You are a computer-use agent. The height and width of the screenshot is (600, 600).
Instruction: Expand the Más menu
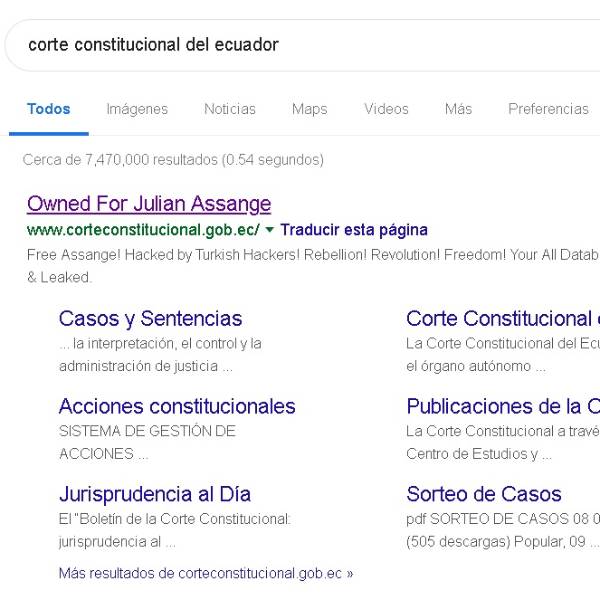[458, 109]
